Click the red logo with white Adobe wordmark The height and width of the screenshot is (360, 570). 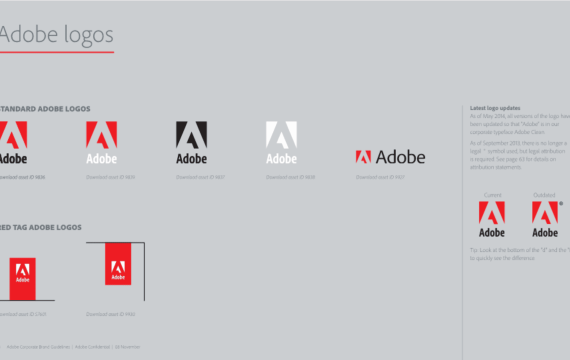[x=101, y=143]
